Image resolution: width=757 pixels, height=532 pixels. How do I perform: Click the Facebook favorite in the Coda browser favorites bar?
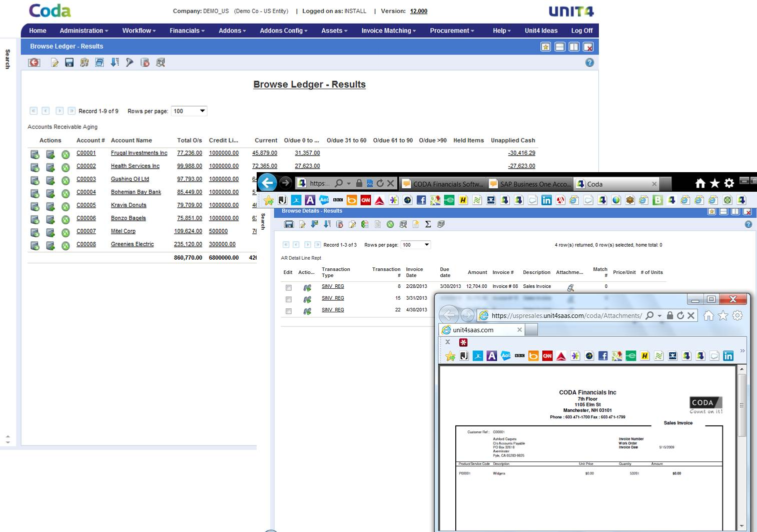(421, 200)
